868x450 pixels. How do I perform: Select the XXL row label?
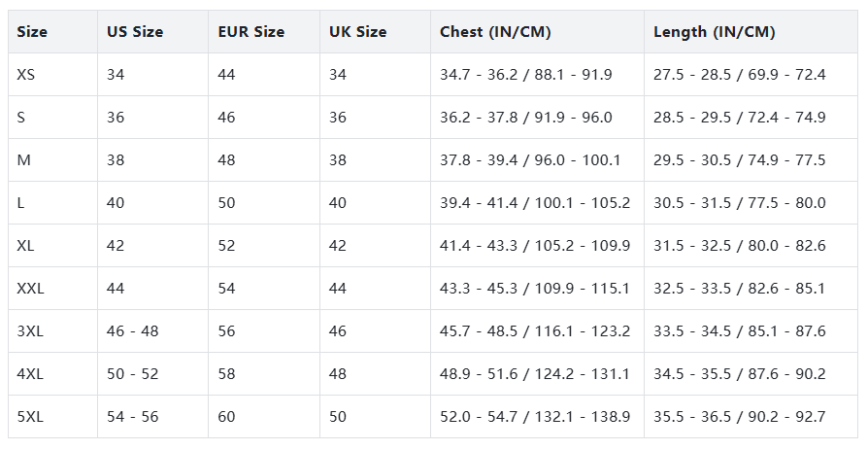pos(31,289)
